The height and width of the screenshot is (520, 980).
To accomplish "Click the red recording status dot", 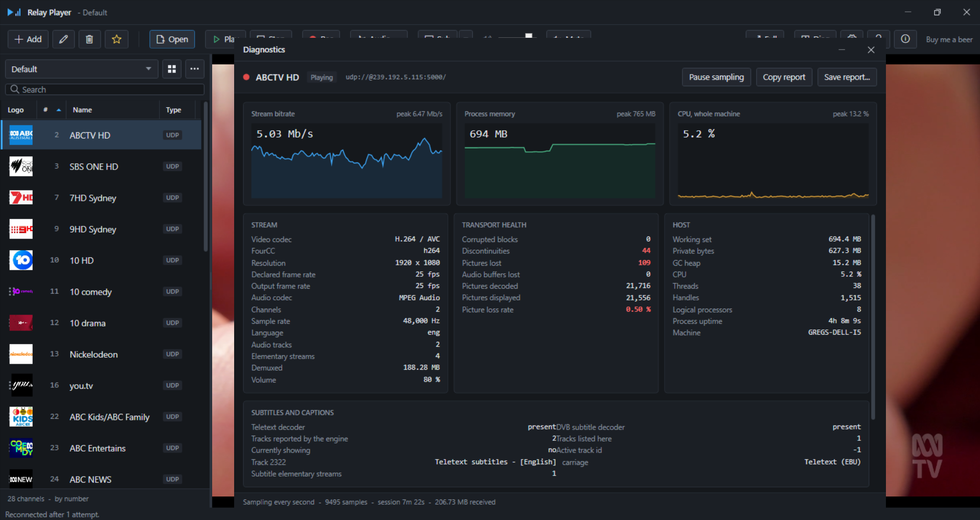I will pos(246,77).
